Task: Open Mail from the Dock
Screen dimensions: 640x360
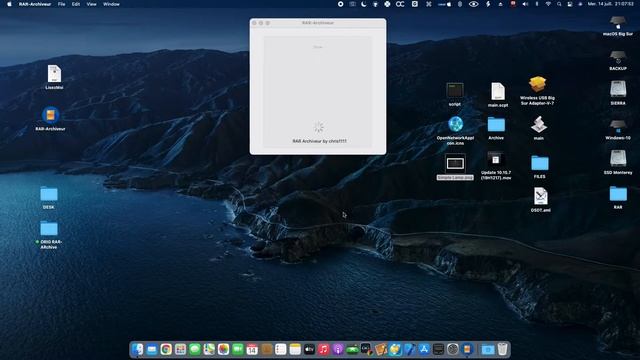Action: point(152,349)
